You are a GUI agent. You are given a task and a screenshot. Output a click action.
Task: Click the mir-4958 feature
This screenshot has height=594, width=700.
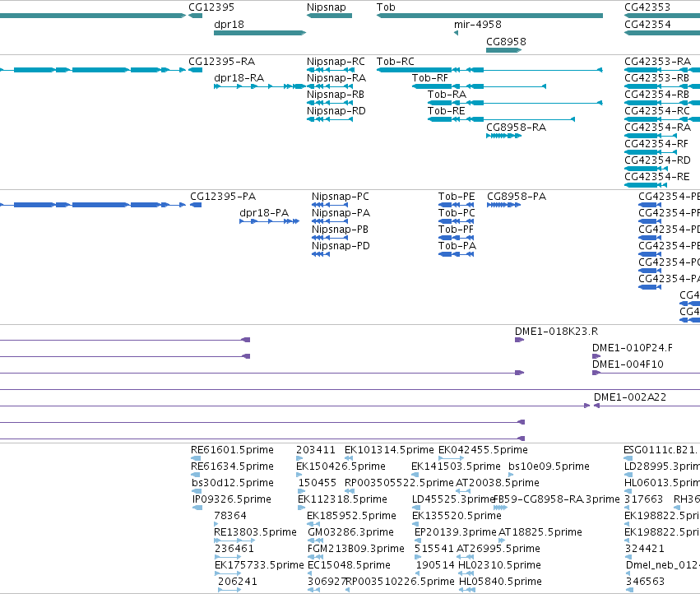pyautogui.click(x=456, y=33)
